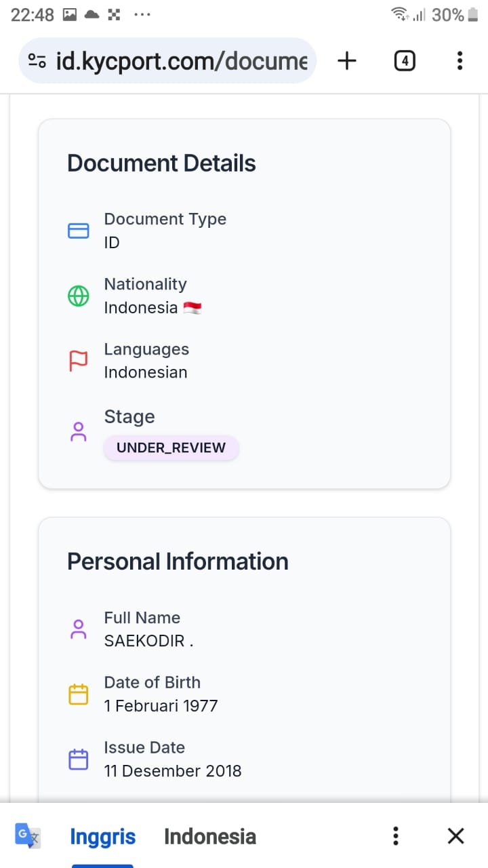The image size is (488, 868).
Task: Open translate bar more options menu
Action: pos(396,835)
